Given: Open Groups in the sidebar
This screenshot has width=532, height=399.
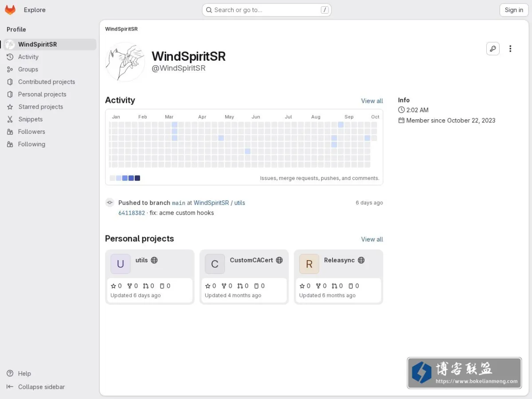Looking at the screenshot, I should pyautogui.click(x=50, y=69).
